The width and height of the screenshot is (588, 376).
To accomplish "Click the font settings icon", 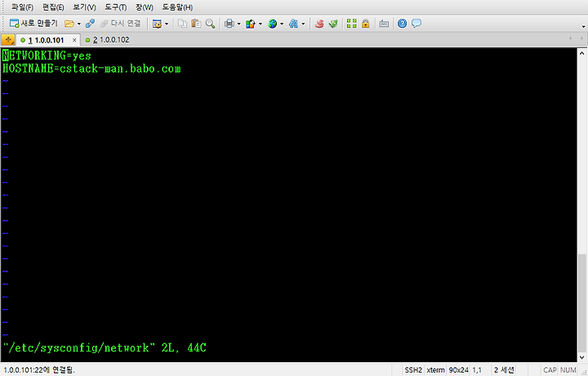I will tap(293, 24).
